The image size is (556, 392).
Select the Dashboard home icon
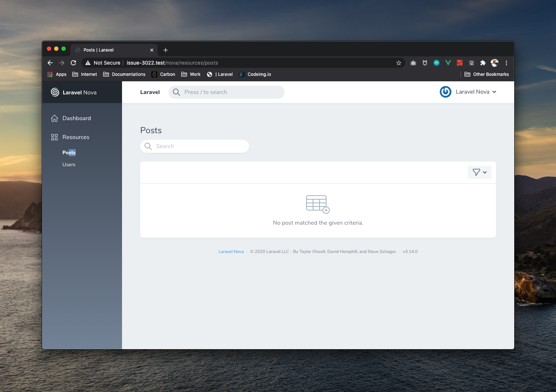[x=54, y=118]
